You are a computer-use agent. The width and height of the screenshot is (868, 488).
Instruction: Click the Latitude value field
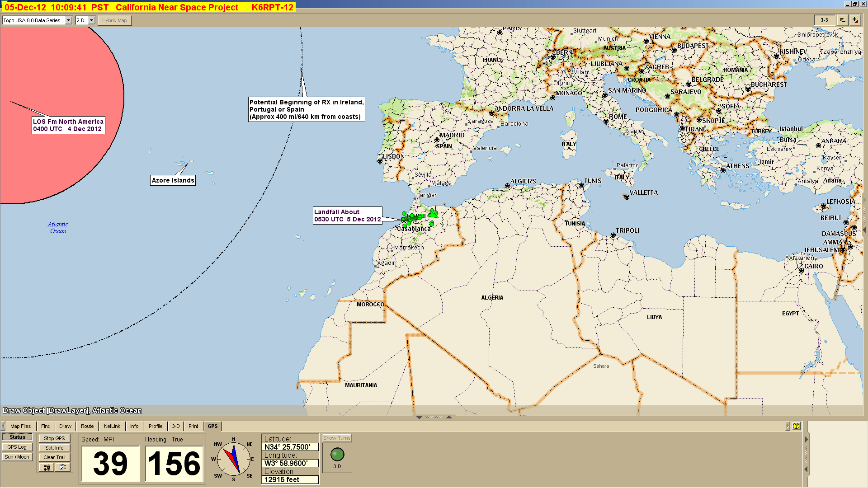coord(290,447)
